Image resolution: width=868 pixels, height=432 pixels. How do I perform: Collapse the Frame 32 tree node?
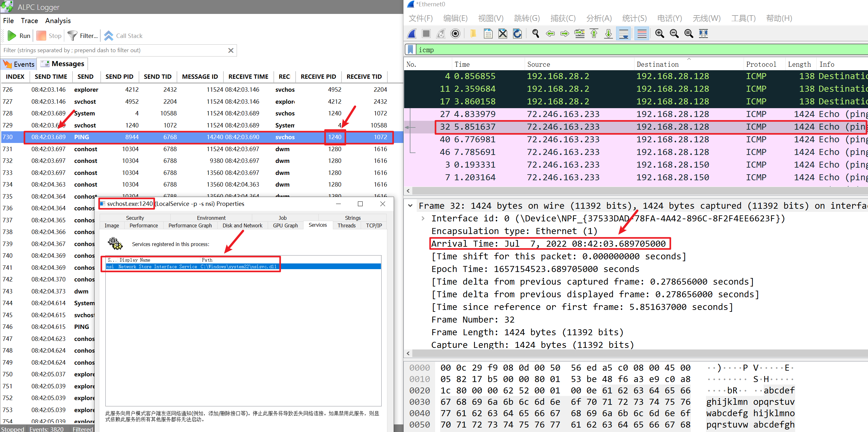[410, 206]
